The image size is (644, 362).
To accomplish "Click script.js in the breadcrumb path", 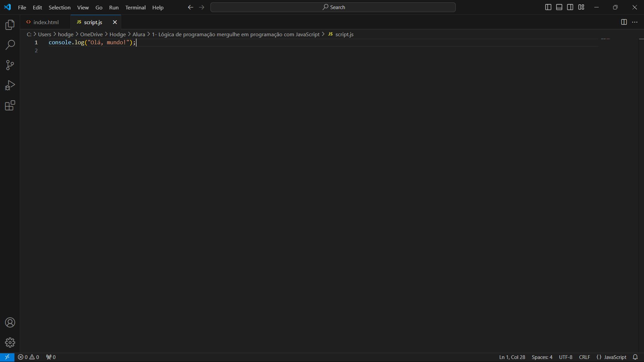I will pyautogui.click(x=341, y=34).
